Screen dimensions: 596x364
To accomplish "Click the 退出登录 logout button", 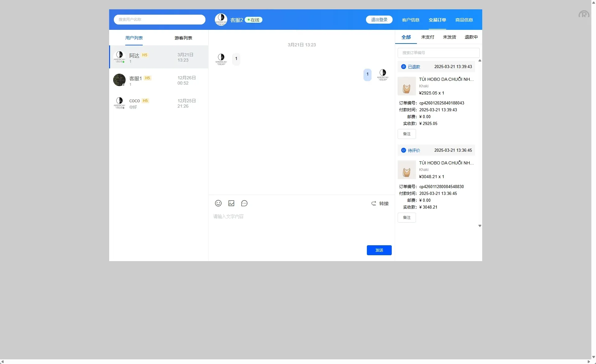I will 379,19.
